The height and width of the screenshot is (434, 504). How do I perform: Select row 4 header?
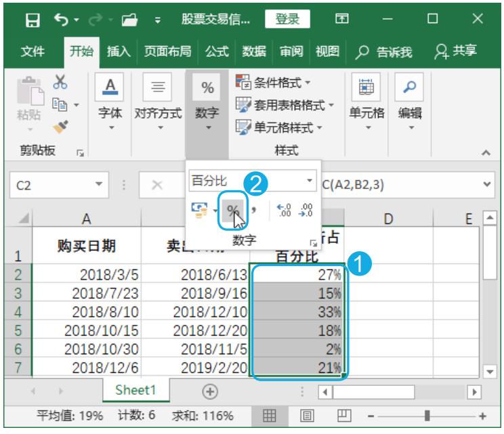(18, 311)
